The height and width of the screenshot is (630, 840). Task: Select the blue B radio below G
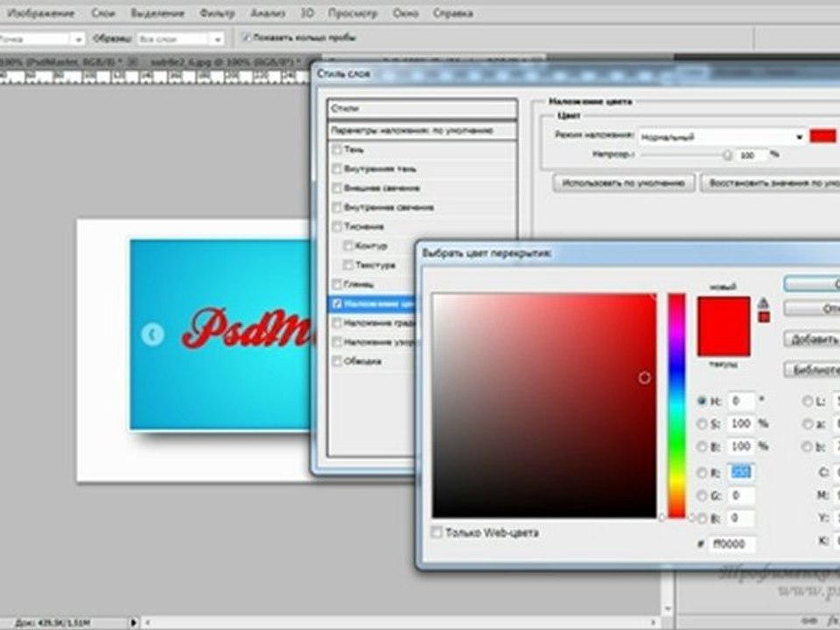702,519
